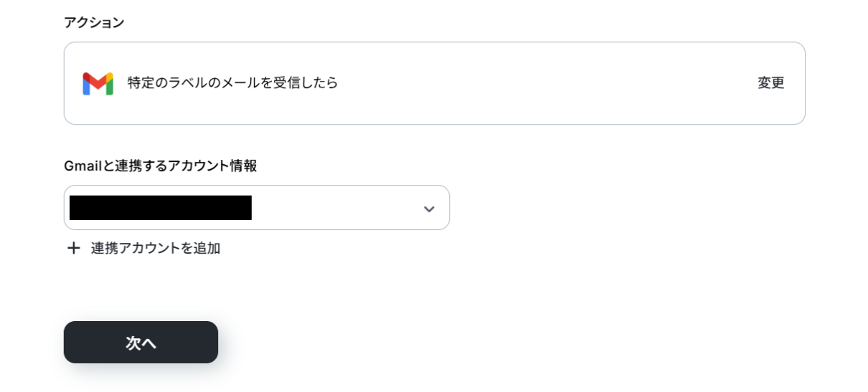Viewport: 868px width, 392px height.
Task: Click the 次へ button
Action: [x=141, y=343]
